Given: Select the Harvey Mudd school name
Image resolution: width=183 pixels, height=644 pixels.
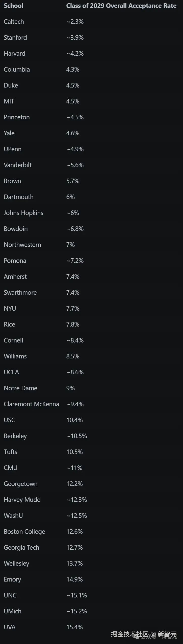Looking at the screenshot, I should click(x=22, y=500).
